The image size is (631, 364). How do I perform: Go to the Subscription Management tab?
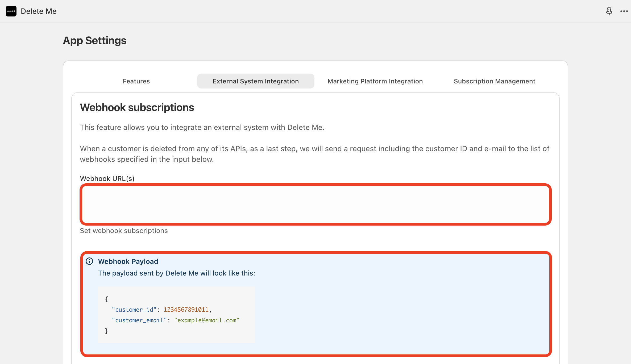click(495, 81)
